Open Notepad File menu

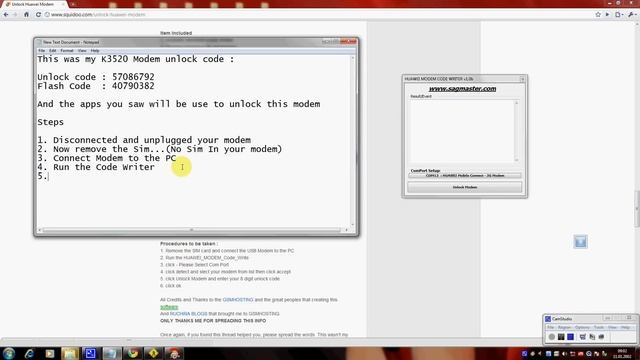[x=42, y=51]
